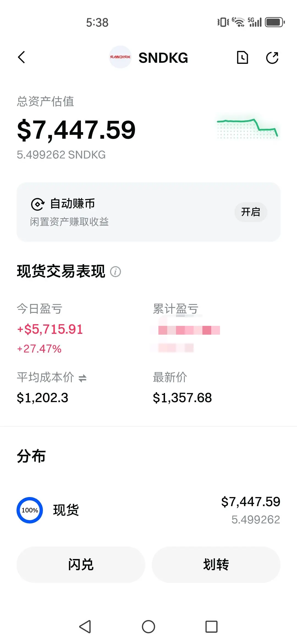Tap the back arrow icon
Viewport: 297px width, 644px height.
tap(21, 57)
